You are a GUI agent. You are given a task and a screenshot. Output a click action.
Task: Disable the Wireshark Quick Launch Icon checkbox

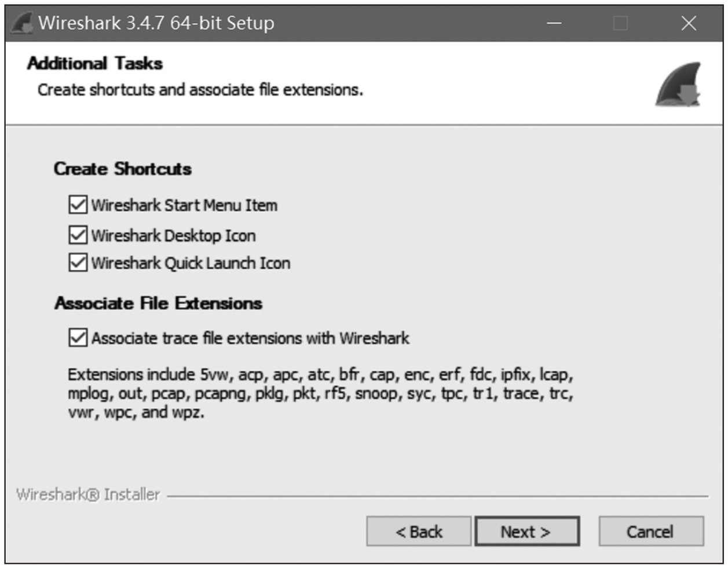click(x=78, y=263)
